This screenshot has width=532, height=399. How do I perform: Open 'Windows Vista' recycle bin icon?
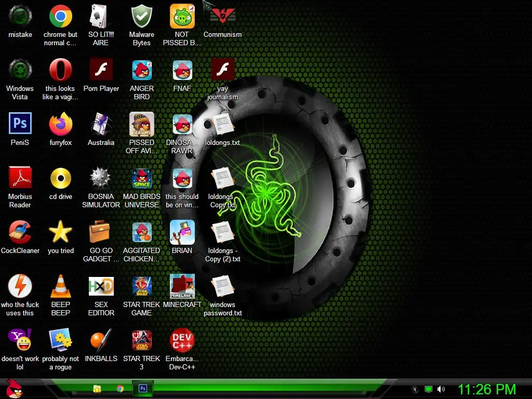(20, 70)
